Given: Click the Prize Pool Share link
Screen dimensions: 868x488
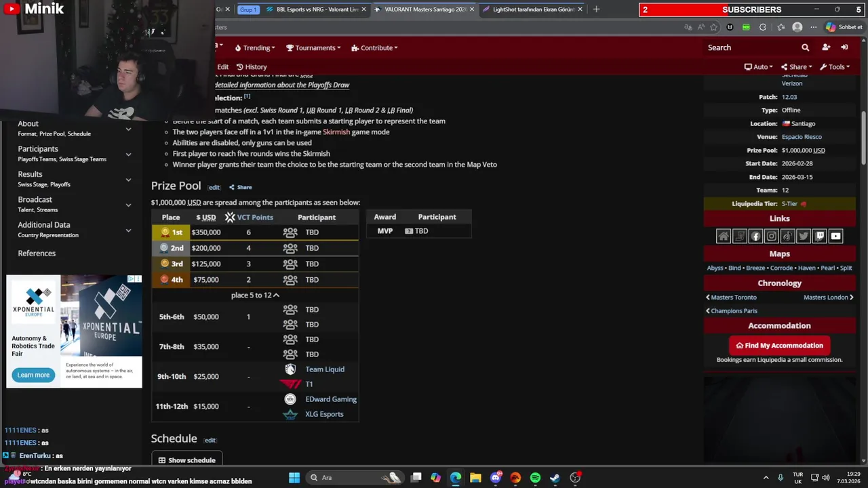Looking at the screenshot, I should pyautogui.click(x=241, y=188).
